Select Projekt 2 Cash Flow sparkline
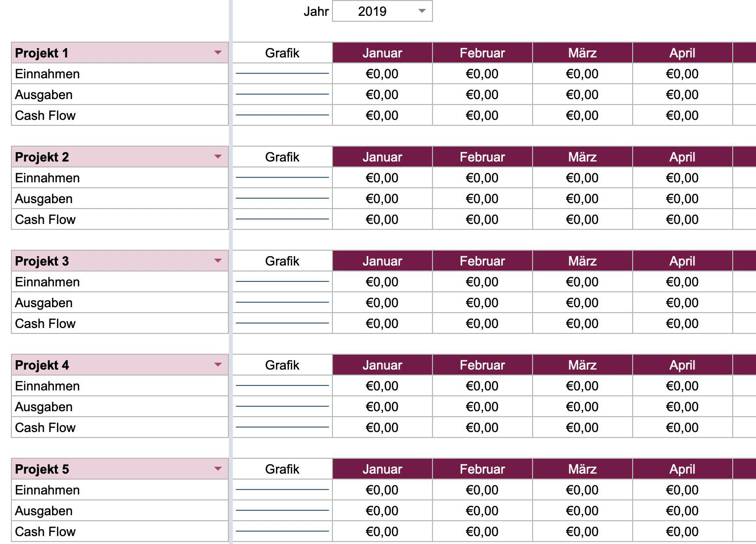Viewport: 756px width, 544px height. [x=282, y=219]
